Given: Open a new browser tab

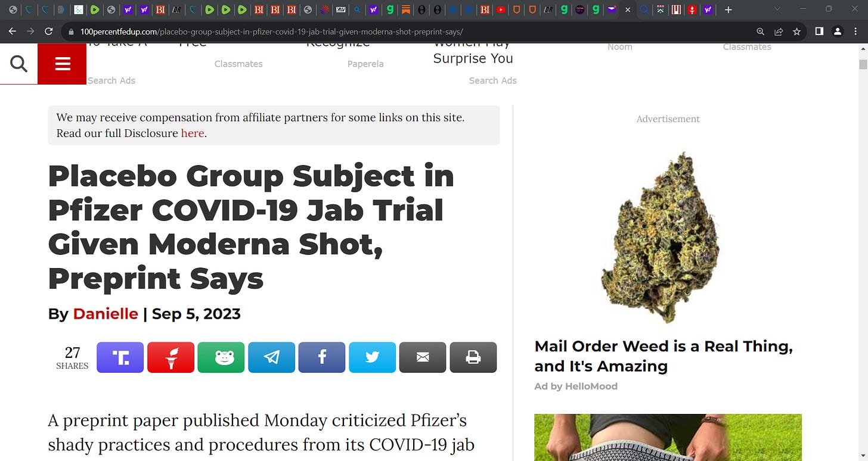Looking at the screenshot, I should 728,10.
